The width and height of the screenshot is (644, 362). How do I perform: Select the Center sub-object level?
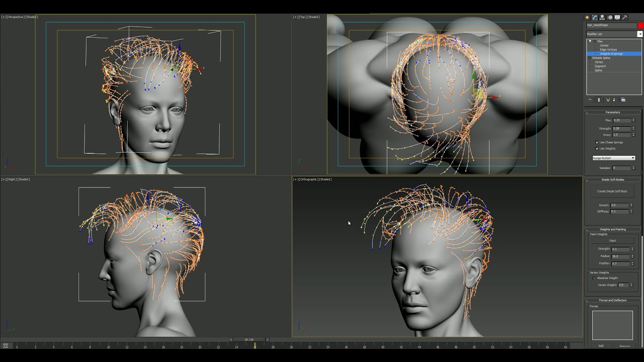pos(604,46)
